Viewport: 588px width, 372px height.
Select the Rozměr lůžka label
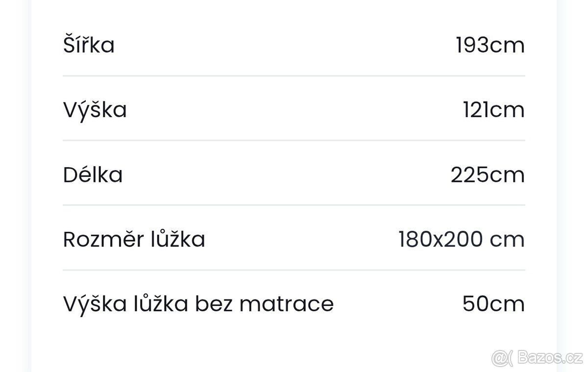pyautogui.click(x=134, y=240)
